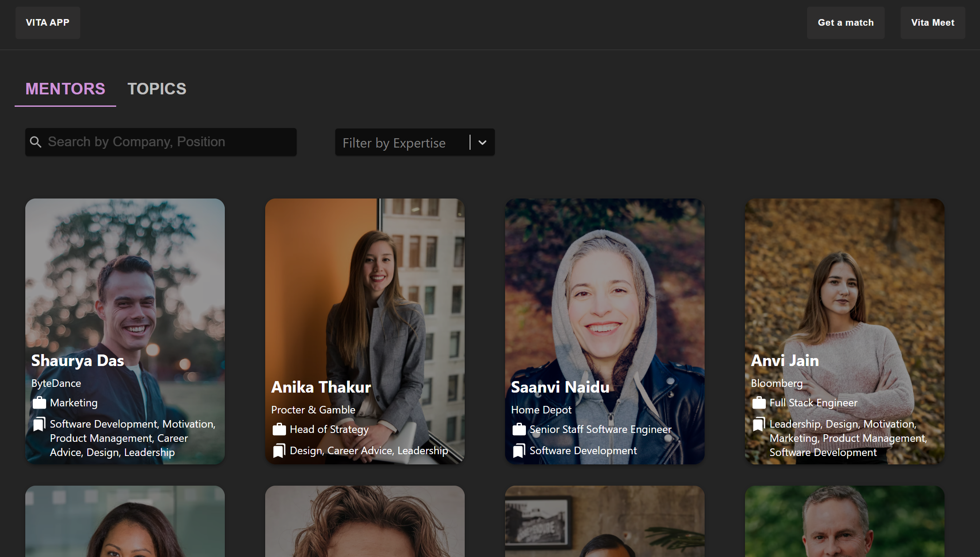The image size is (980, 557).
Task: Click briefcase icon by Senior Staff Software Engineer
Action: tap(519, 429)
